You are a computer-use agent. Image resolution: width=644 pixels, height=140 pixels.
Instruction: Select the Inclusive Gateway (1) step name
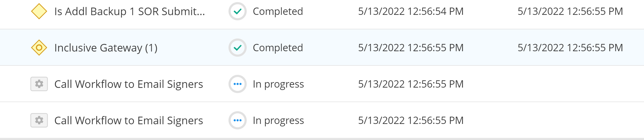tap(106, 48)
